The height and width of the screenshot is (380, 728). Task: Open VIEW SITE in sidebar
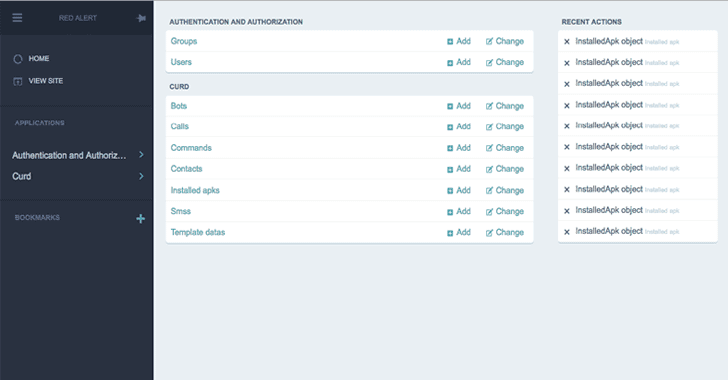pos(46,81)
